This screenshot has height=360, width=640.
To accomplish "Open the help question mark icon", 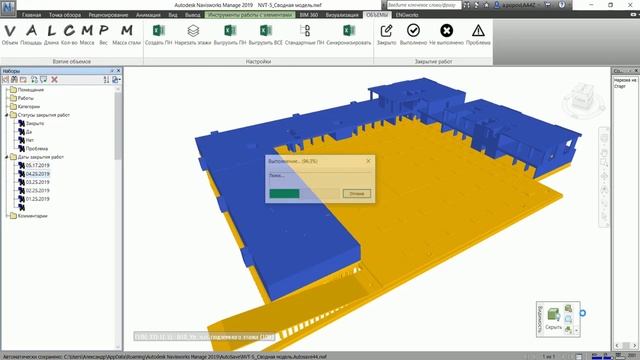I will tap(562, 5).
